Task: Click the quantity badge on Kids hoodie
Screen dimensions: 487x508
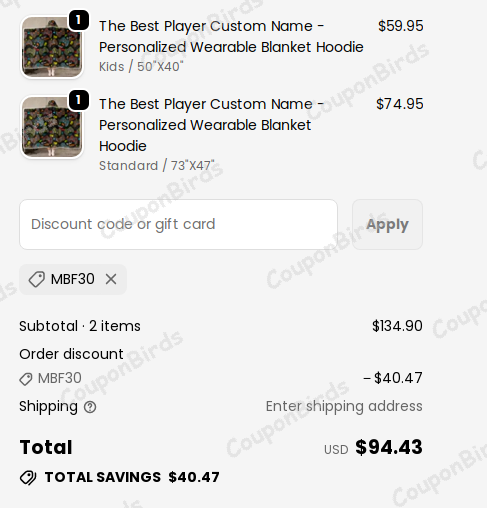Action: click(x=78, y=20)
